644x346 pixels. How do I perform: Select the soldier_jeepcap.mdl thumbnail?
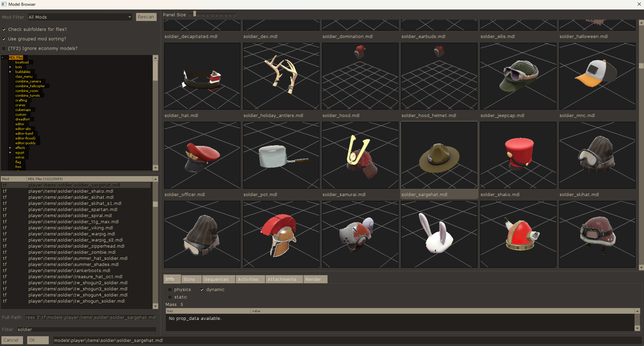coord(518,76)
